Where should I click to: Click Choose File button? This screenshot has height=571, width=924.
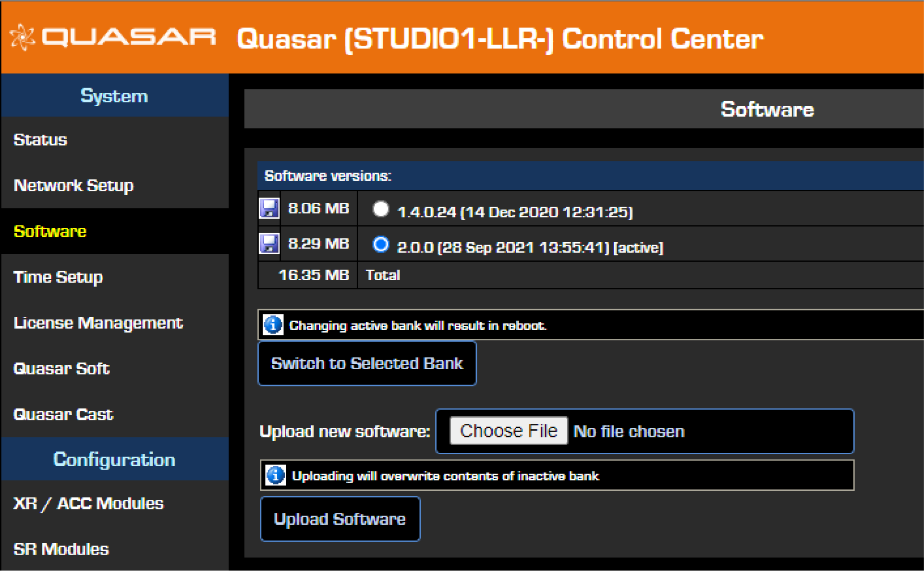coord(509,431)
